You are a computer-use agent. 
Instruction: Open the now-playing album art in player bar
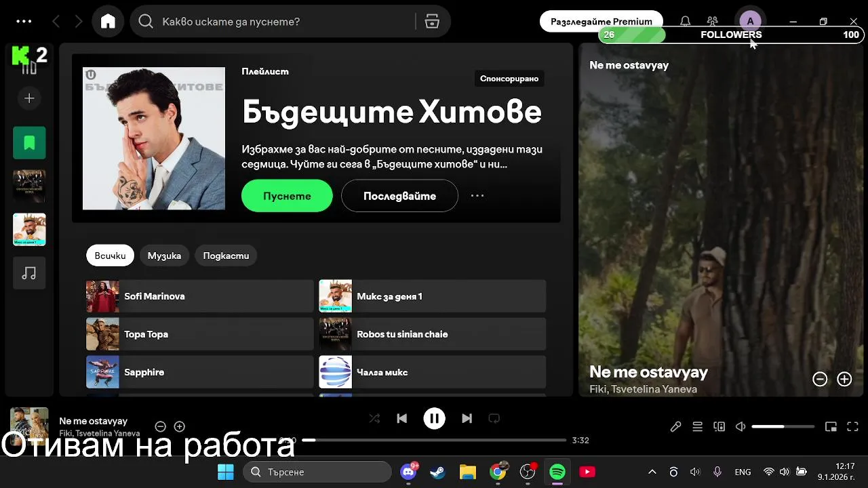[x=29, y=426]
